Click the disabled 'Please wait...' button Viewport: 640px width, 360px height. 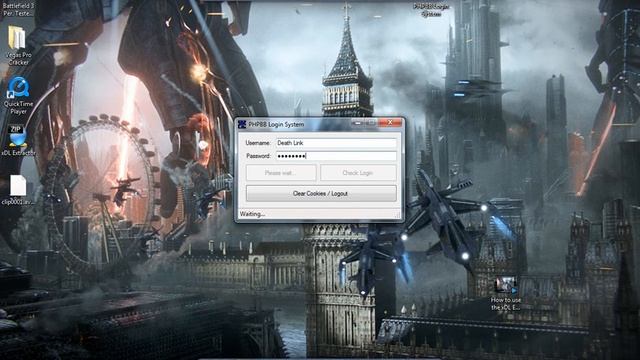[x=281, y=173]
